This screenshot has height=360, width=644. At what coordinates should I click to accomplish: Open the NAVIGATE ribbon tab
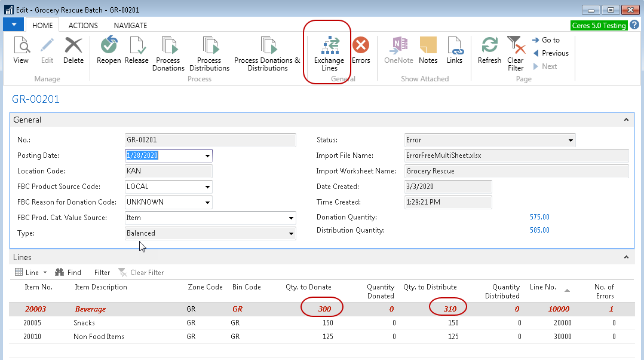tap(130, 26)
